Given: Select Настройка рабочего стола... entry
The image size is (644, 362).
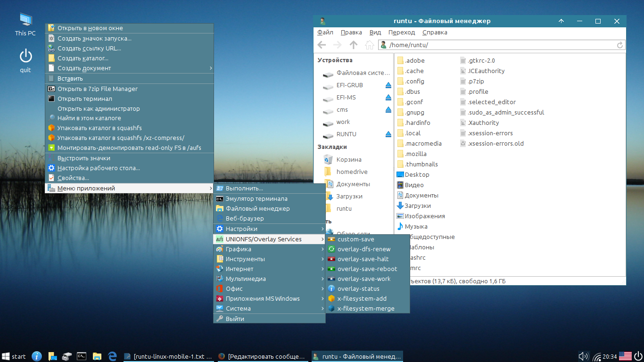Looking at the screenshot, I should click(129, 168).
